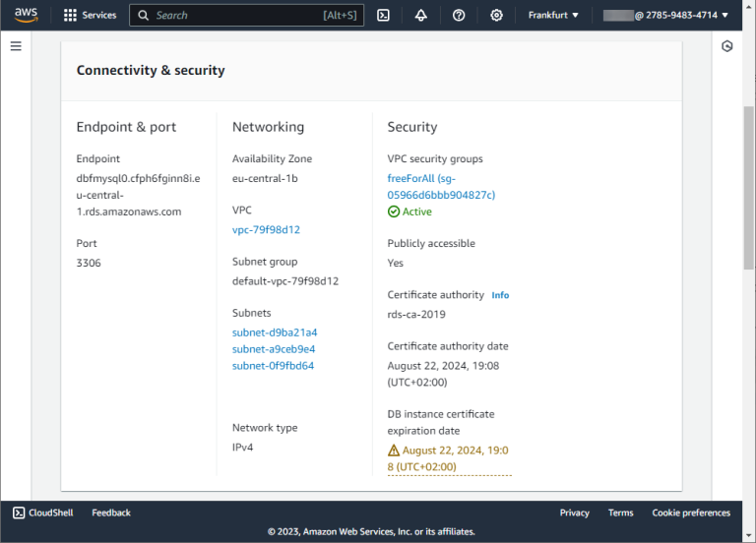Open Cookie preferences

pyautogui.click(x=691, y=513)
